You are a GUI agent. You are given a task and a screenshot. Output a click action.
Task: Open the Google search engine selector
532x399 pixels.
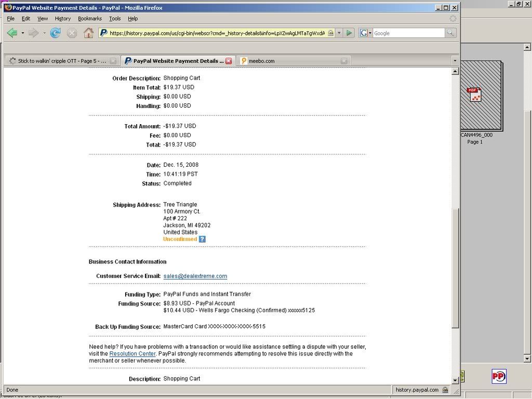pyautogui.click(x=366, y=33)
